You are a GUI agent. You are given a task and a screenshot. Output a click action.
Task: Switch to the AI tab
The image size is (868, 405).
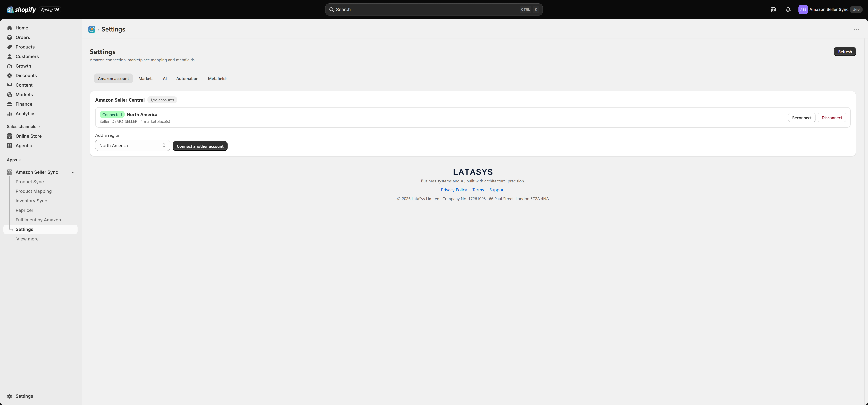click(165, 79)
